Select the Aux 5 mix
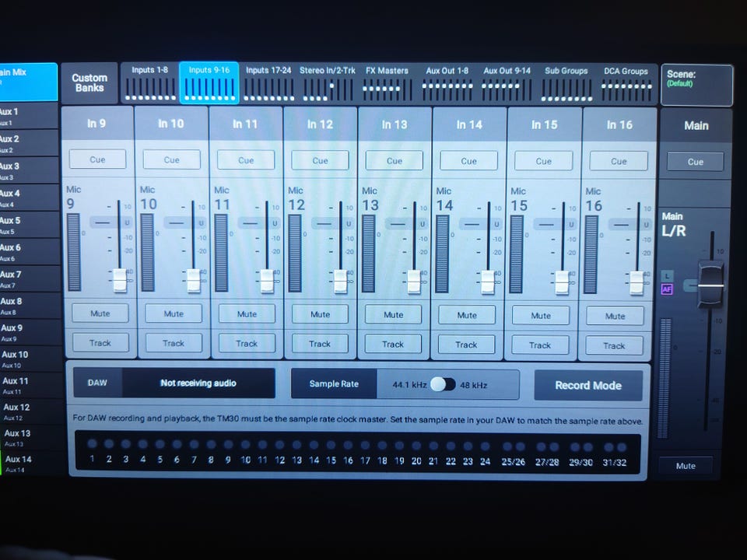The image size is (747, 560). (29, 225)
